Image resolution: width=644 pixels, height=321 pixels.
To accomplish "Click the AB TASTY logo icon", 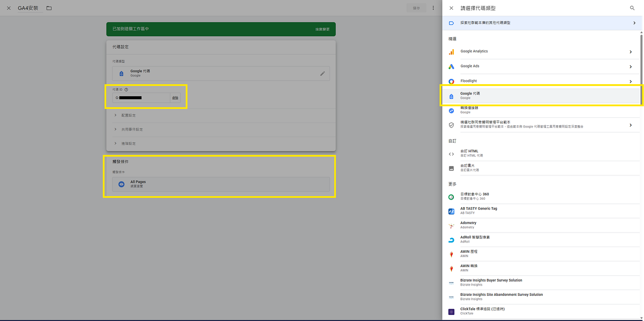I will [451, 212].
